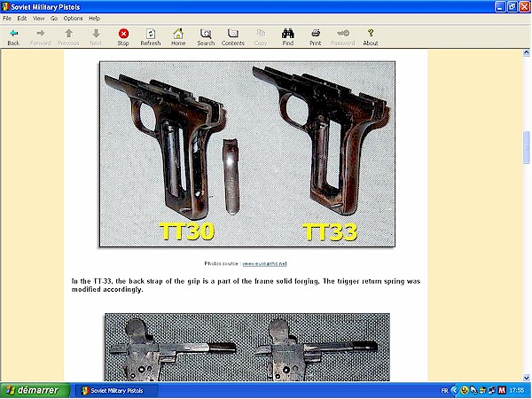Open the Help menu
532x399 pixels.
(94, 19)
